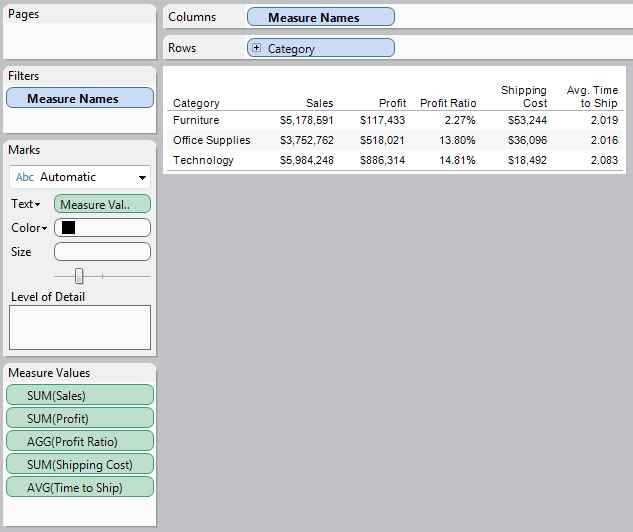633x532 pixels.
Task: Select the Furniture row label
Action: click(x=196, y=120)
